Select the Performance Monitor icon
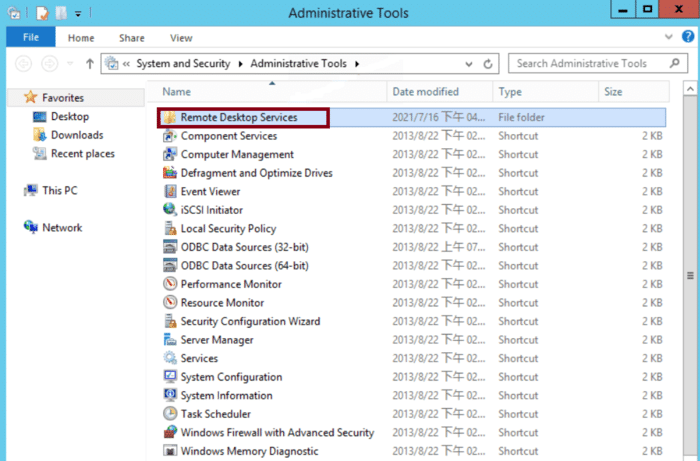Viewport: 700px width, 461px height. (170, 284)
